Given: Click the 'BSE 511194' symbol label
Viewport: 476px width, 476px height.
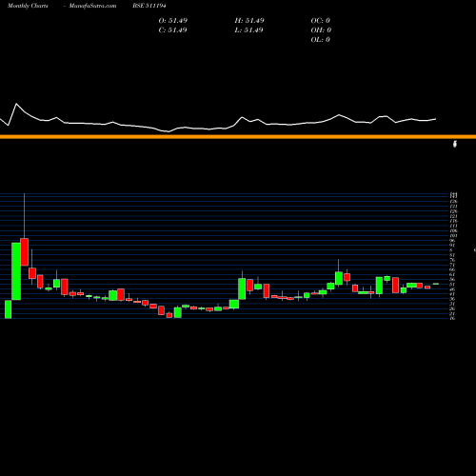Looking at the screenshot, I should point(149,6).
